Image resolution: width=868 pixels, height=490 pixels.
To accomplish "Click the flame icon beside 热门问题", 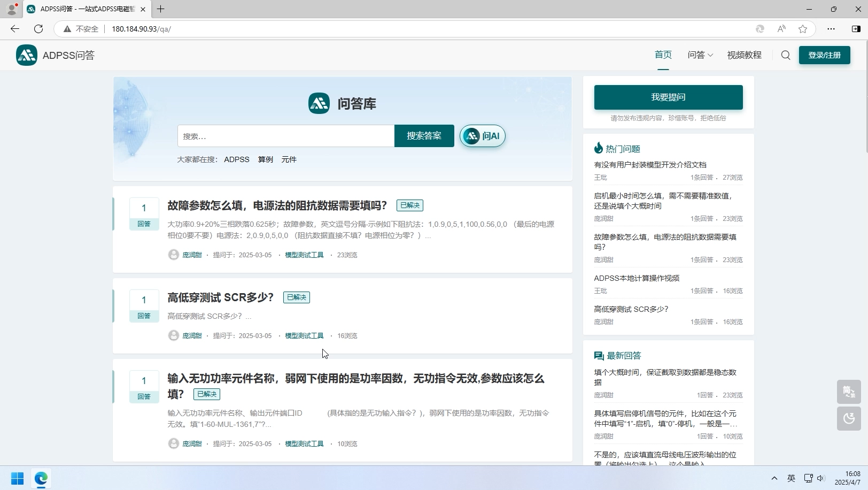I will tap(598, 148).
